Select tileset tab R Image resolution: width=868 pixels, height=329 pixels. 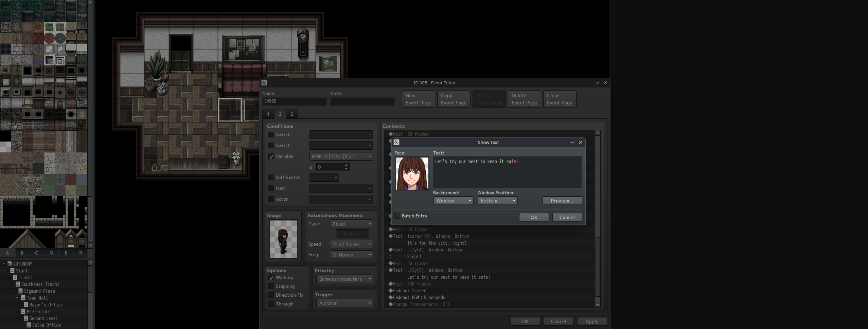coord(81,253)
